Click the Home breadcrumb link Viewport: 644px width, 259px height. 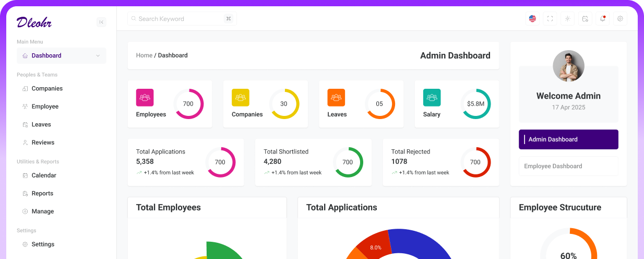tap(144, 55)
